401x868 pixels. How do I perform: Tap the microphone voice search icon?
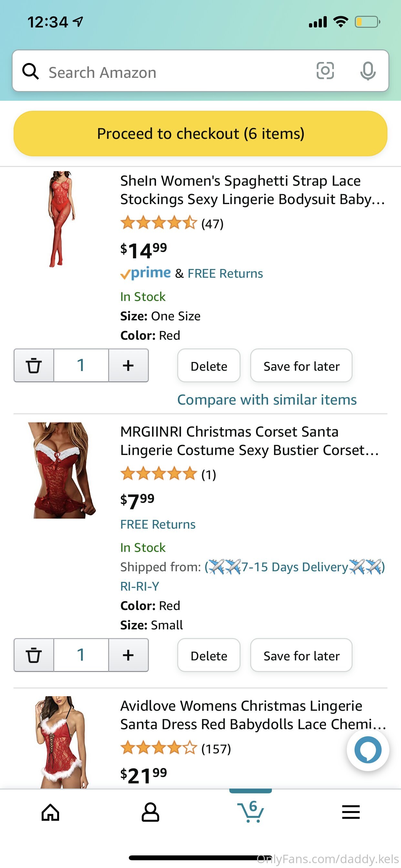[368, 71]
